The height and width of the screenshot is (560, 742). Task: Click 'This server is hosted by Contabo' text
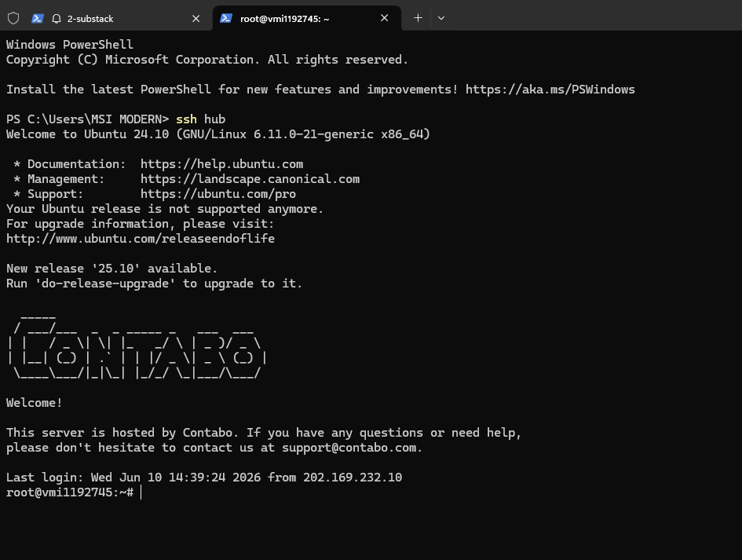click(x=119, y=433)
